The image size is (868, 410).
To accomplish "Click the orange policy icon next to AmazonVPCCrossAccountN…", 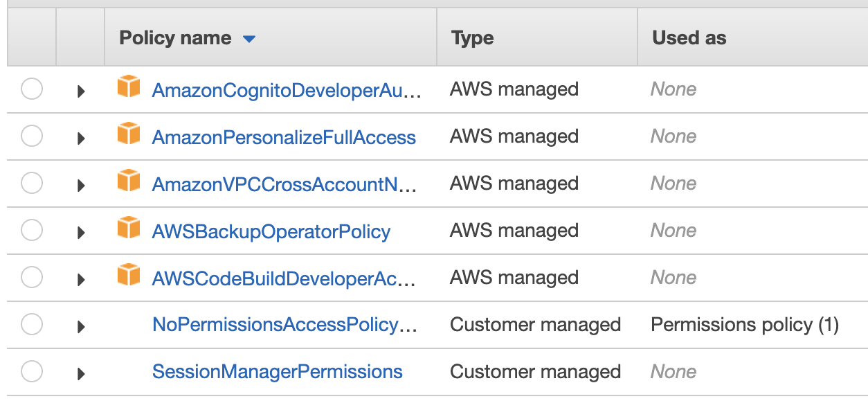I will point(129,181).
